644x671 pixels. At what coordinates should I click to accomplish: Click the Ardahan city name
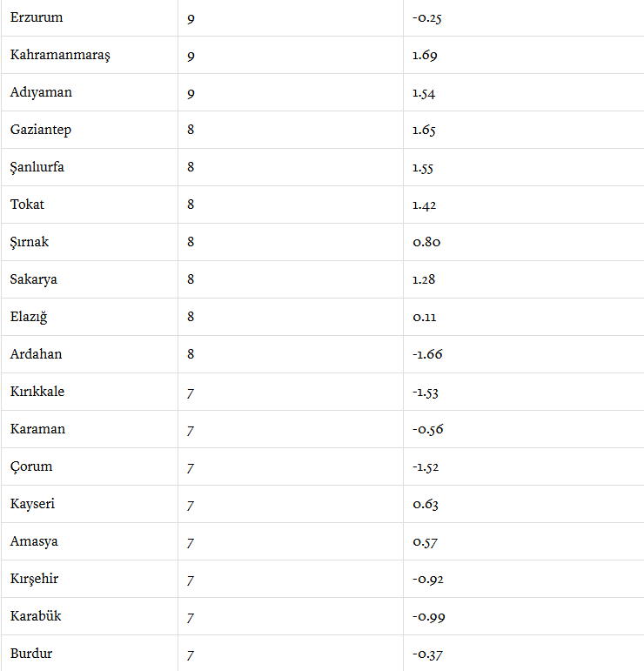pyautogui.click(x=36, y=354)
